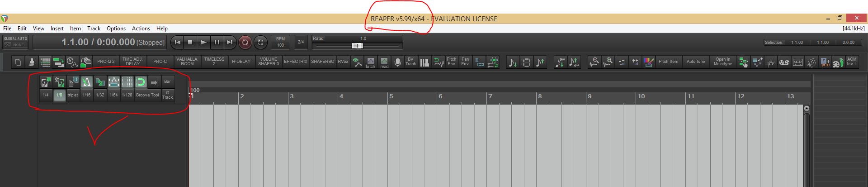
Task: Toggle repeat loop button in transport
Action: point(260,43)
